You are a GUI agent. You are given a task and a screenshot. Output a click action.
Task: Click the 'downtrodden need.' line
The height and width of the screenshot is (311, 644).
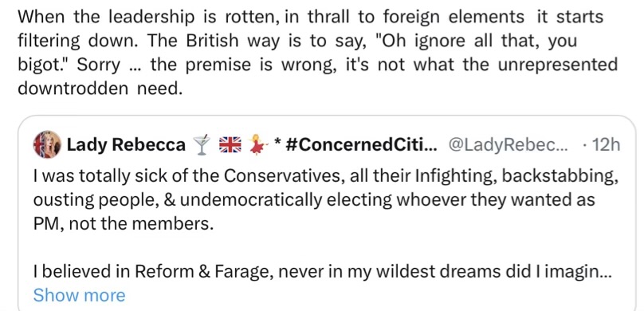100,89
